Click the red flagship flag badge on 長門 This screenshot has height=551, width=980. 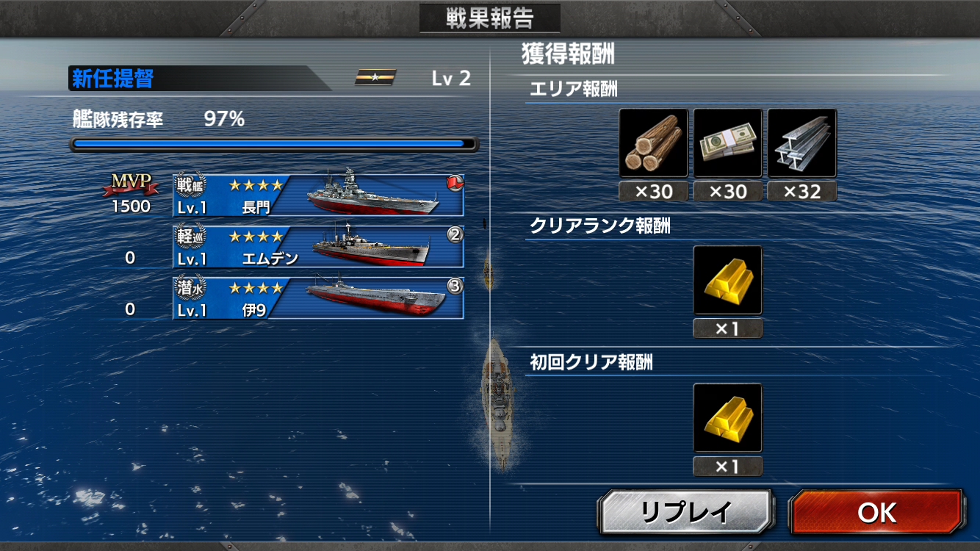[455, 182]
